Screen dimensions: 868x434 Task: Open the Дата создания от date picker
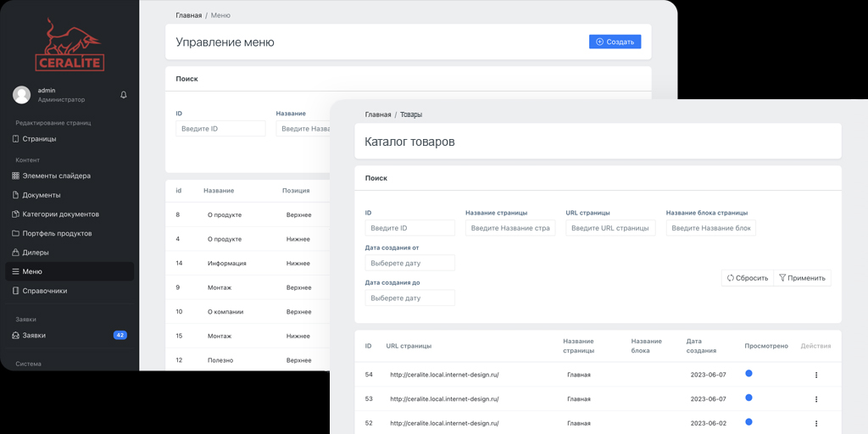click(409, 263)
